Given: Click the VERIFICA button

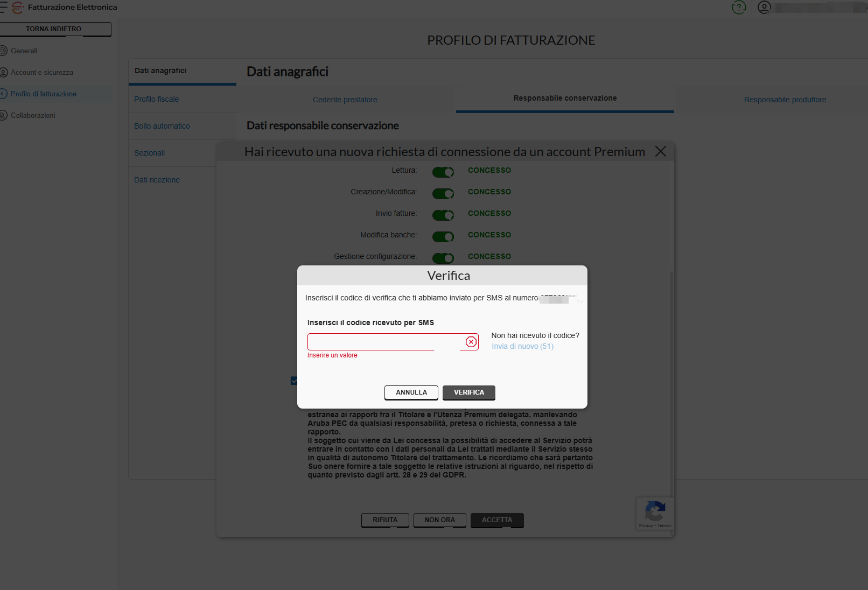Looking at the screenshot, I should (x=469, y=392).
